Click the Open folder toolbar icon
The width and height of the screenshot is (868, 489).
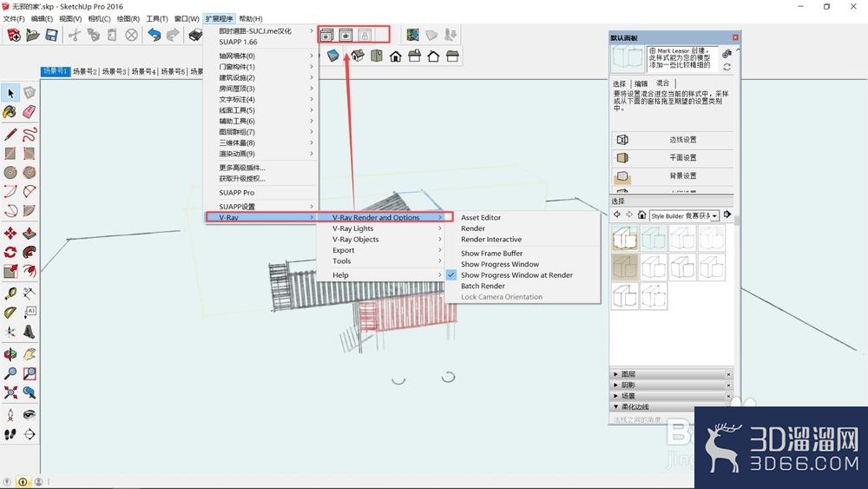coord(33,36)
